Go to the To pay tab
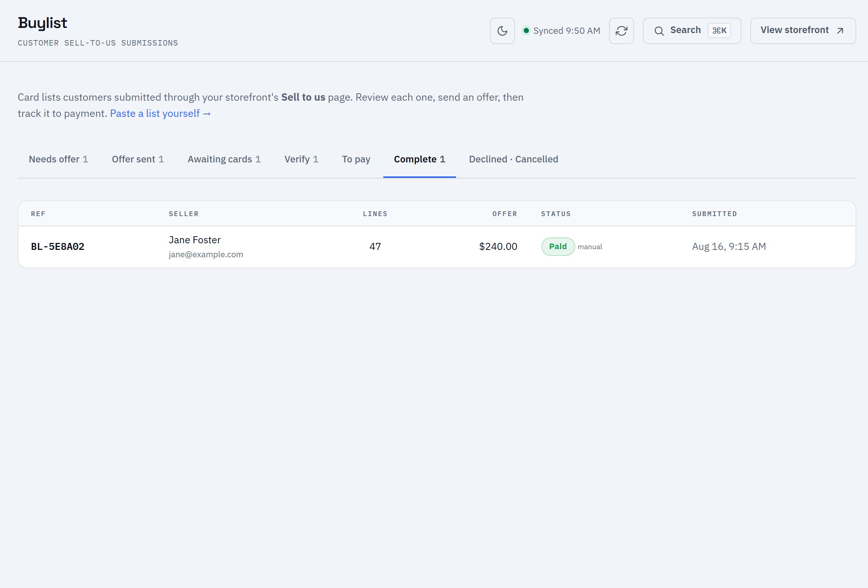The image size is (868, 588). [x=356, y=159]
